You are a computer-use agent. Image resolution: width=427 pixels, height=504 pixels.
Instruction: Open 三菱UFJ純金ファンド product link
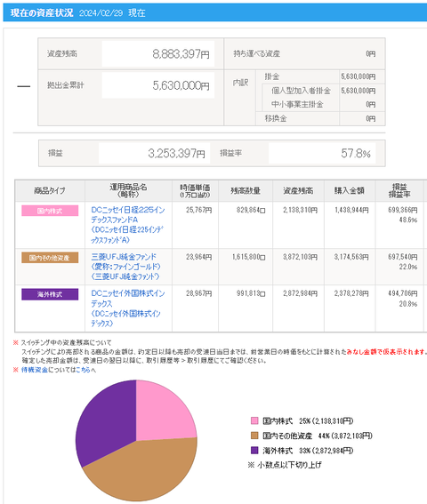coord(125,267)
